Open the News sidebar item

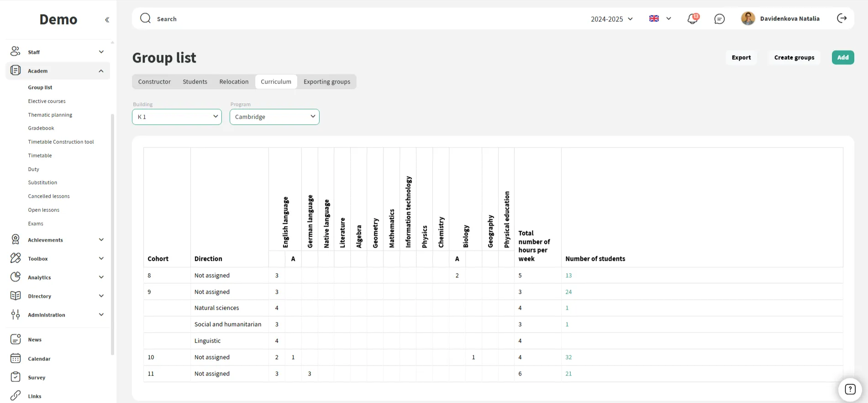(x=35, y=339)
